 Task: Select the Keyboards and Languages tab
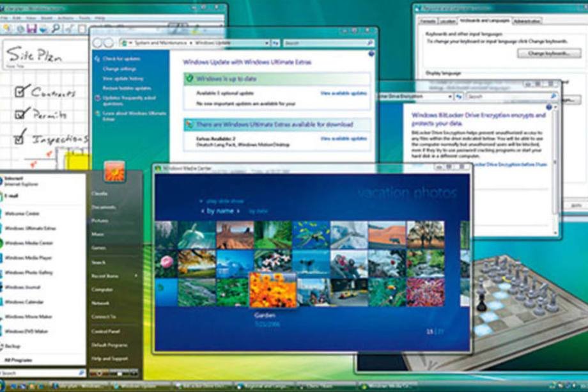pos(484,20)
